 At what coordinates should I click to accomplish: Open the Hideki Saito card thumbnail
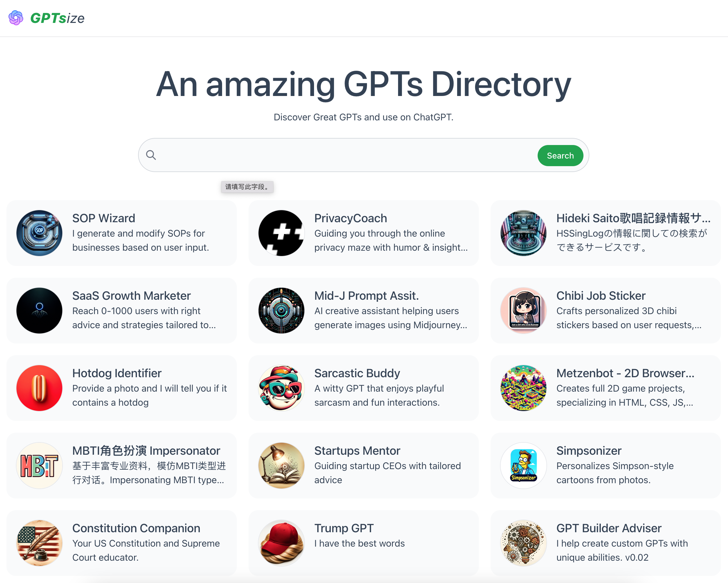pyautogui.click(x=523, y=233)
